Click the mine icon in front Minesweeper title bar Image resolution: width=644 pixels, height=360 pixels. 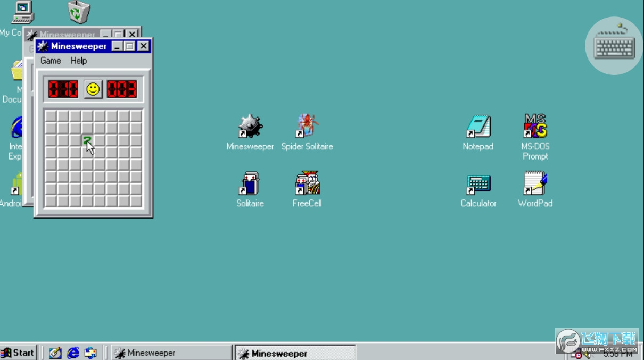pyautogui.click(x=43, y=46)
